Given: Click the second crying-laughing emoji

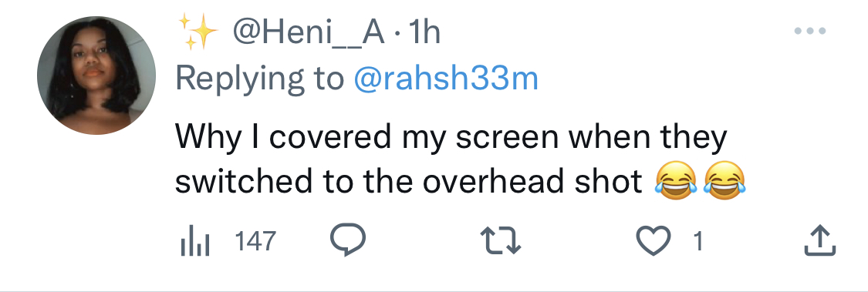Looking at the screenshot, I should 724,181.
